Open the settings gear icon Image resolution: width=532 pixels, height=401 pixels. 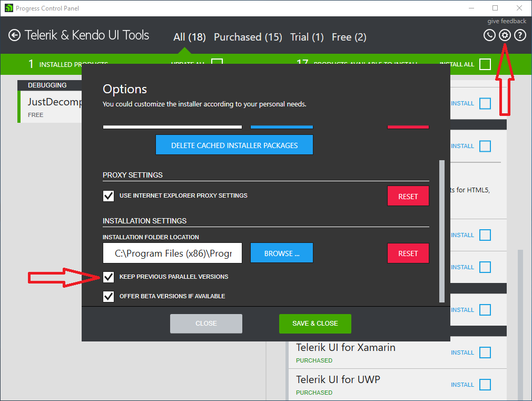[505, 35]
